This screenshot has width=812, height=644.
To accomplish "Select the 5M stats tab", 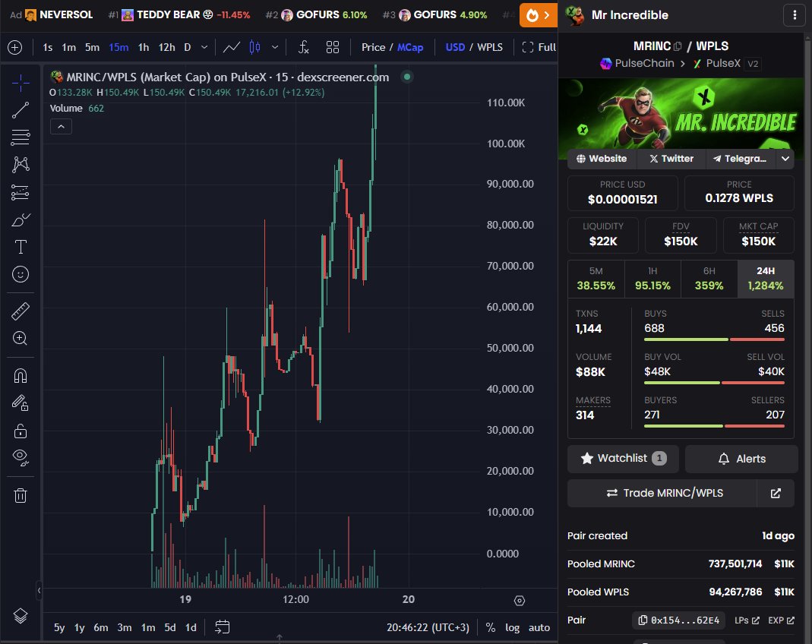I will (596, 279).
